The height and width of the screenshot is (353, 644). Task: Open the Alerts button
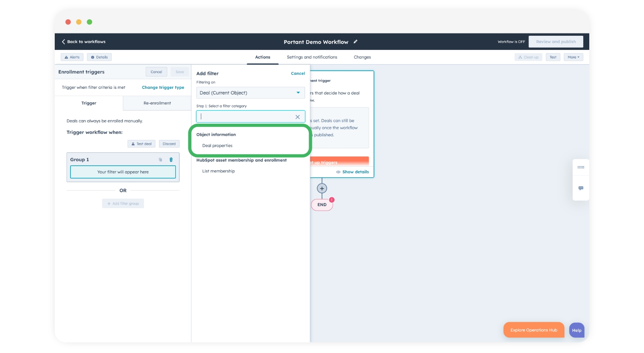(x=72, y=57)
